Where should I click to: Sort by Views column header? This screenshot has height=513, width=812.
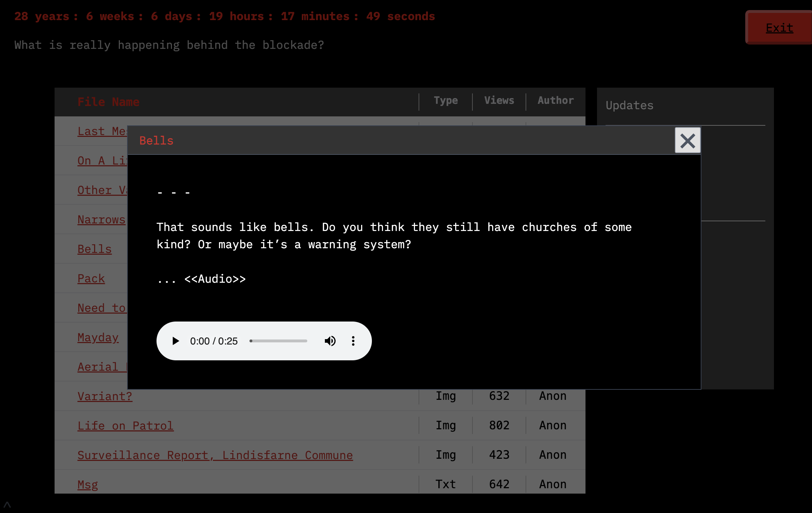click(499, 101)
